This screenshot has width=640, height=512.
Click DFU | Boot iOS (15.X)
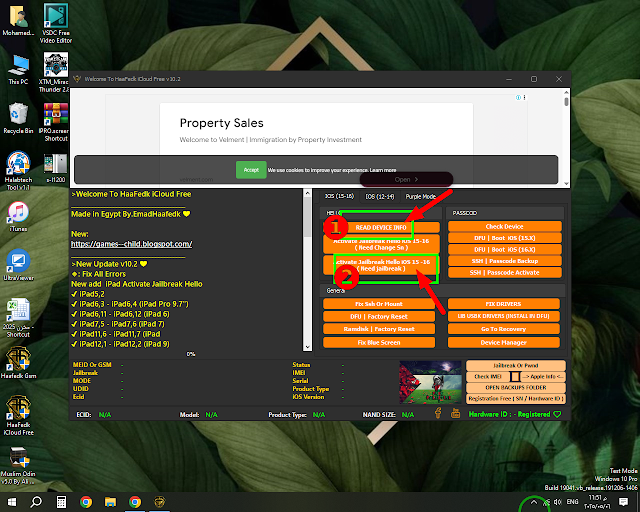coord(504,238)
